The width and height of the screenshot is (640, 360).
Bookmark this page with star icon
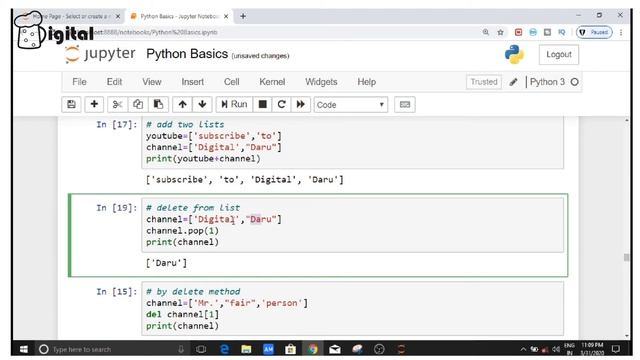tap(500, 32)
